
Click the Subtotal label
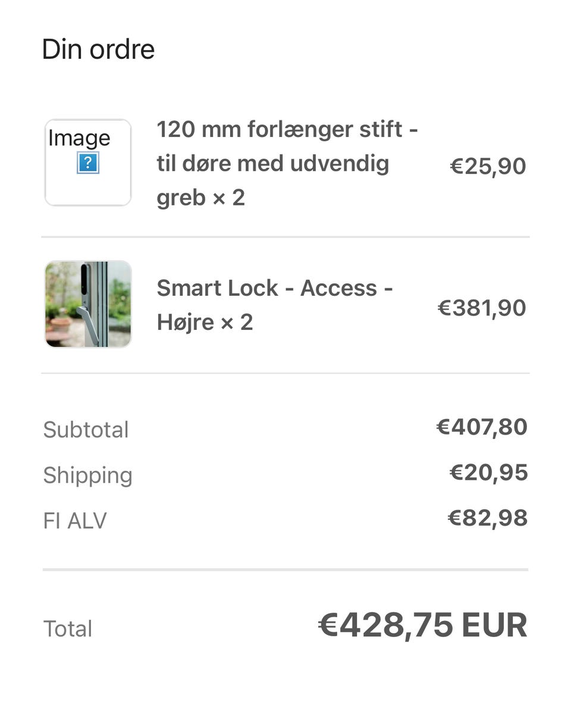pyautogui.click(x=86, y=430)
